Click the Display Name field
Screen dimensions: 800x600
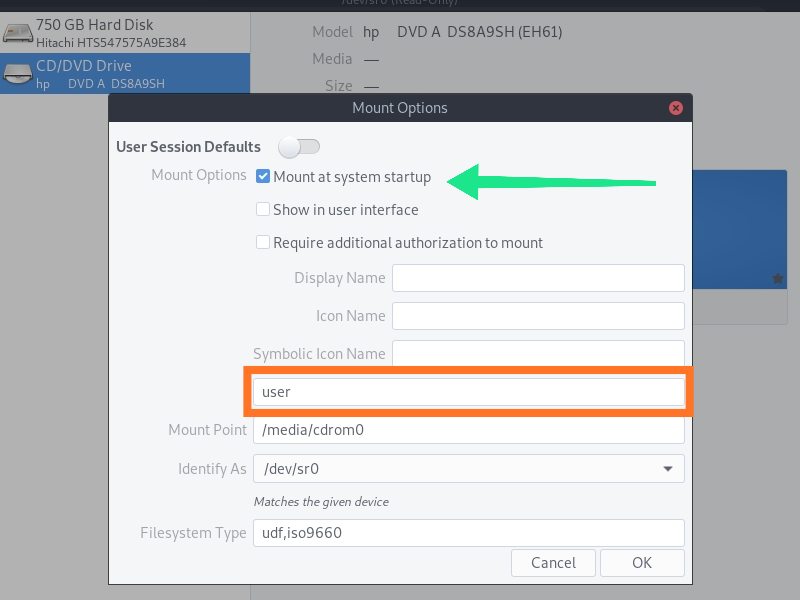[538, 278]
